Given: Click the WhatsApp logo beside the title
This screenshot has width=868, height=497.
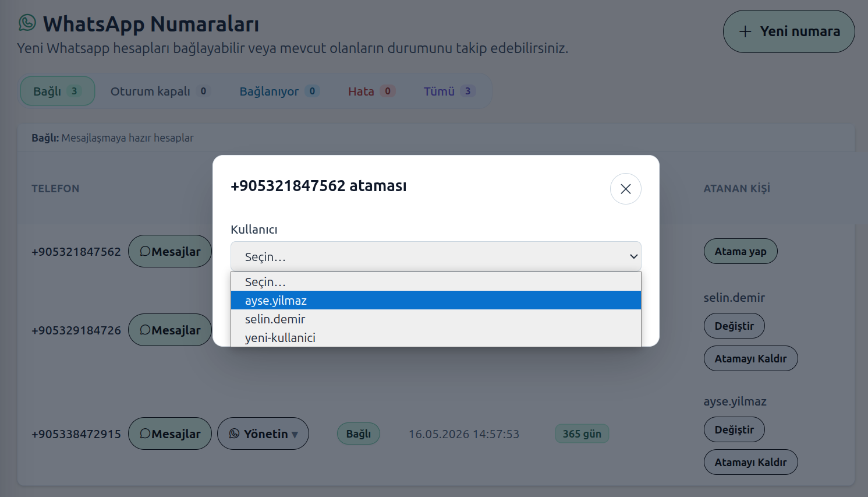Looking at the screenshot, I should click(27, 23).
